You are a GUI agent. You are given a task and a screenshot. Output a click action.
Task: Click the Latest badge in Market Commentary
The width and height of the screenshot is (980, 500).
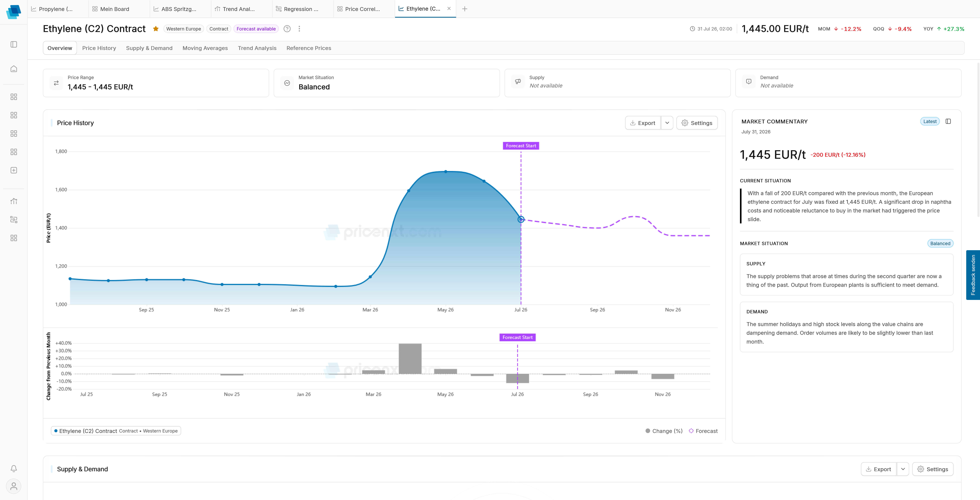pos(930,121)
